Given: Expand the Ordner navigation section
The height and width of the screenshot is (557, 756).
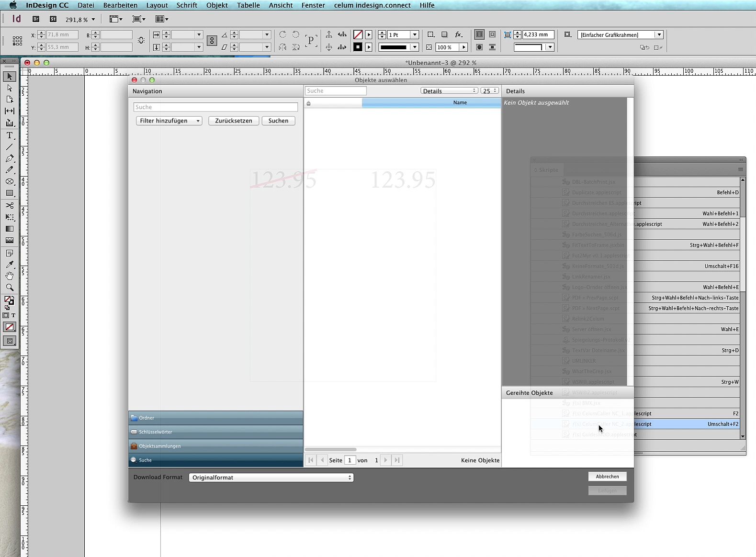Looking at the screenshot, I should pos(215,418).
